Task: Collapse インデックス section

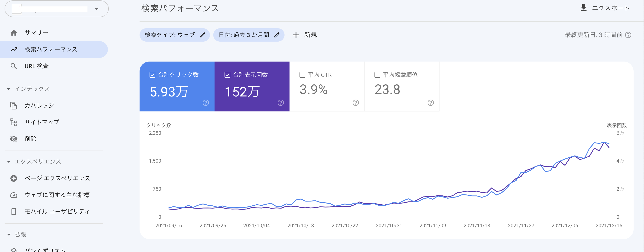Action: pos(9,89)
